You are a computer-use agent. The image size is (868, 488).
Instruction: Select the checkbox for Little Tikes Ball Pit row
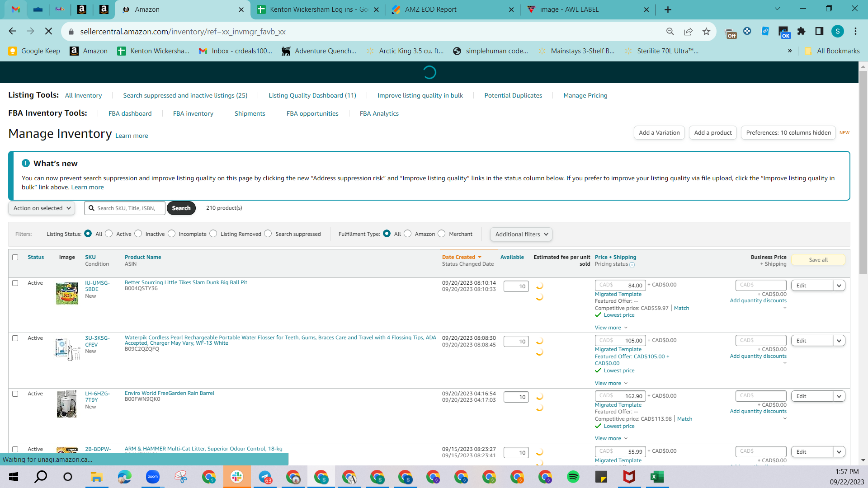pos(15,283)
